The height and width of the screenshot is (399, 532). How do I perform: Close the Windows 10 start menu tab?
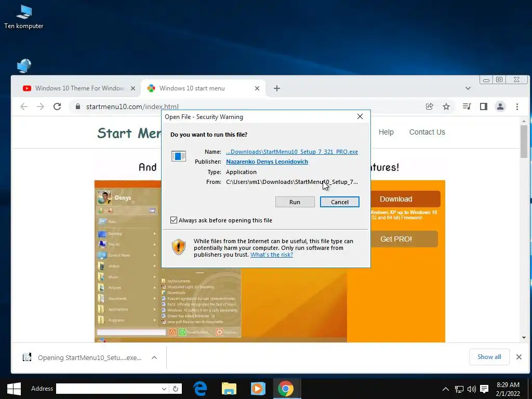tap(257, 88)
